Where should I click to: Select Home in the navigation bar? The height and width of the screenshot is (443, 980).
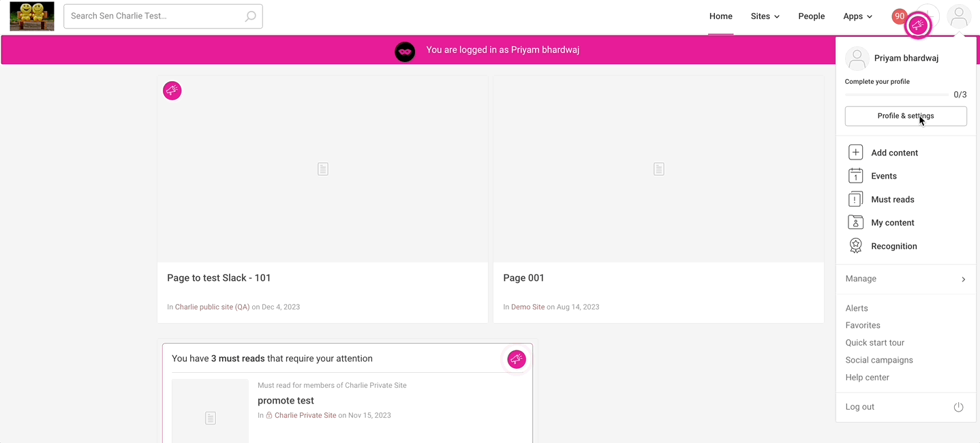(x=720, y=16)
